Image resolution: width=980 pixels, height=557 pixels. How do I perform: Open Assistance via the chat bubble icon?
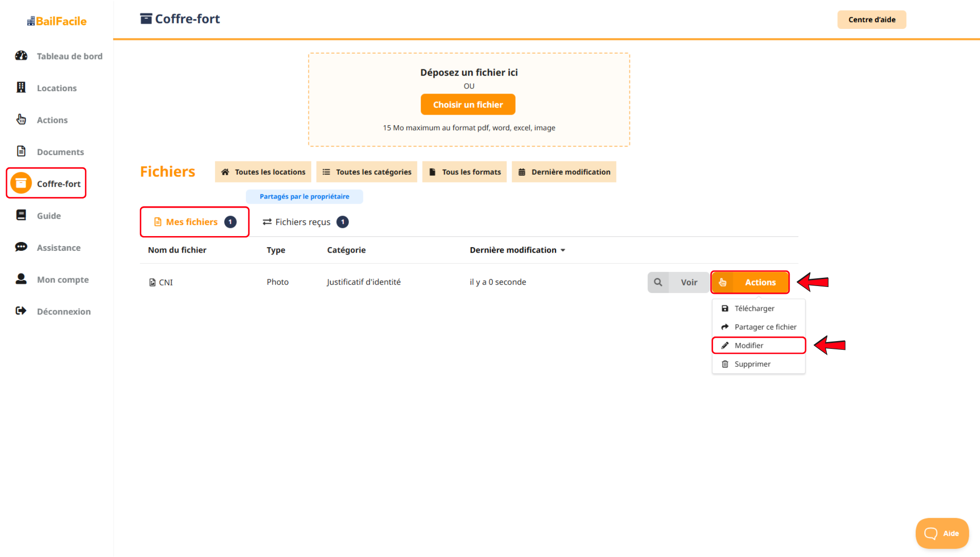pyautogui.click(x=21, y=247)
